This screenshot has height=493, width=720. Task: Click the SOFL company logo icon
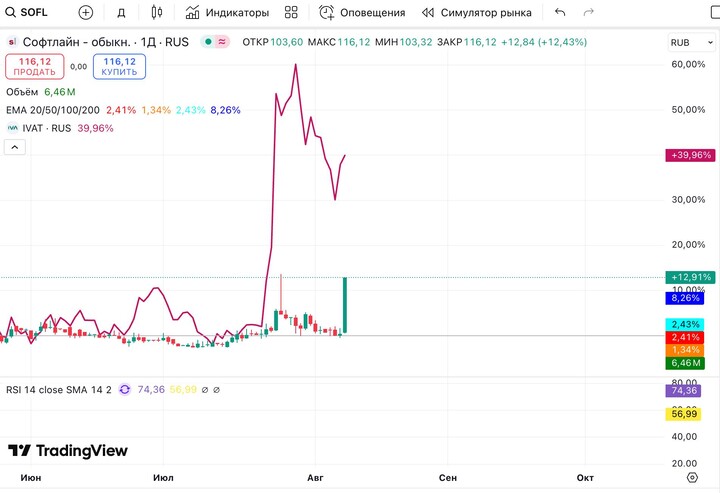[12, 42]
